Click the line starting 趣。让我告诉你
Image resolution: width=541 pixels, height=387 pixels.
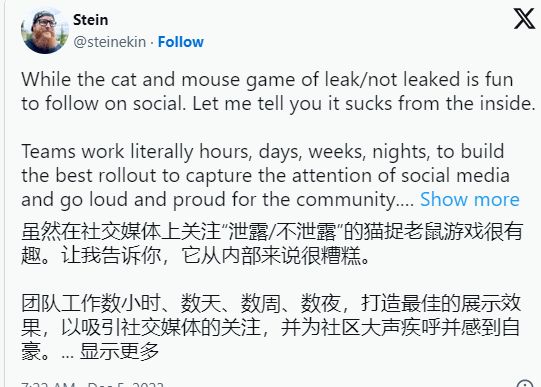[x=195, y=256]
